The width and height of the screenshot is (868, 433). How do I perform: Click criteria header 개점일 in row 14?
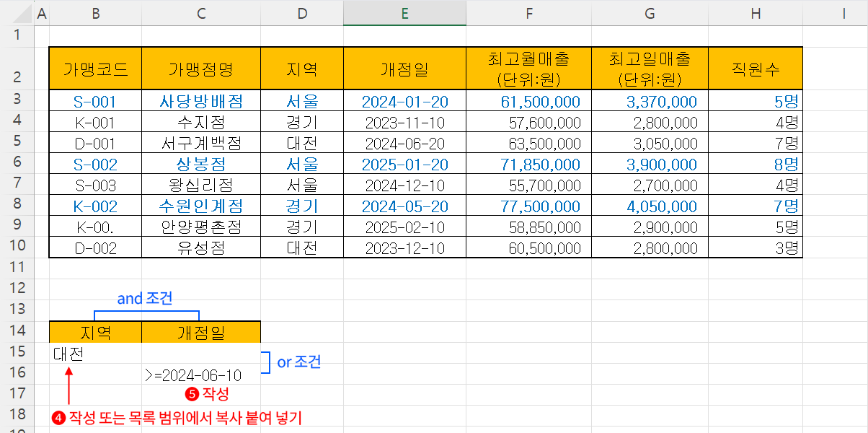click(x=201, y=332)
